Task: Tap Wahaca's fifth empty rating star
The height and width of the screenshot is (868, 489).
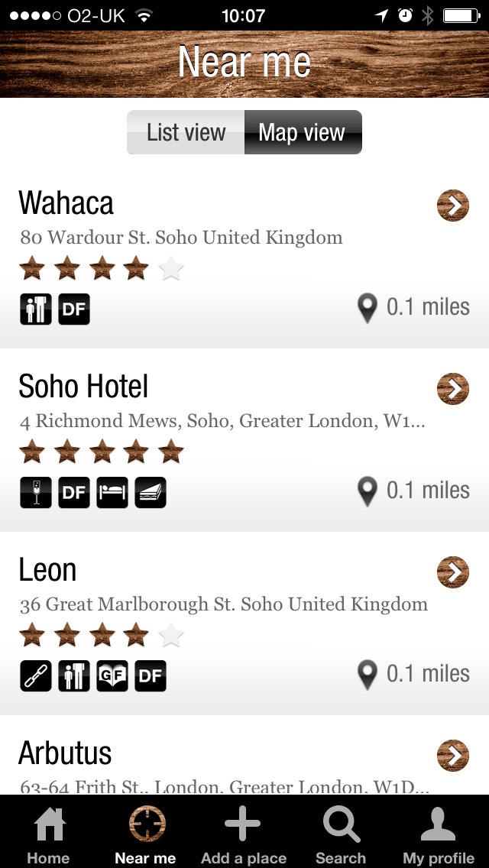Action: pyautogui.click(x=171, y=268)
